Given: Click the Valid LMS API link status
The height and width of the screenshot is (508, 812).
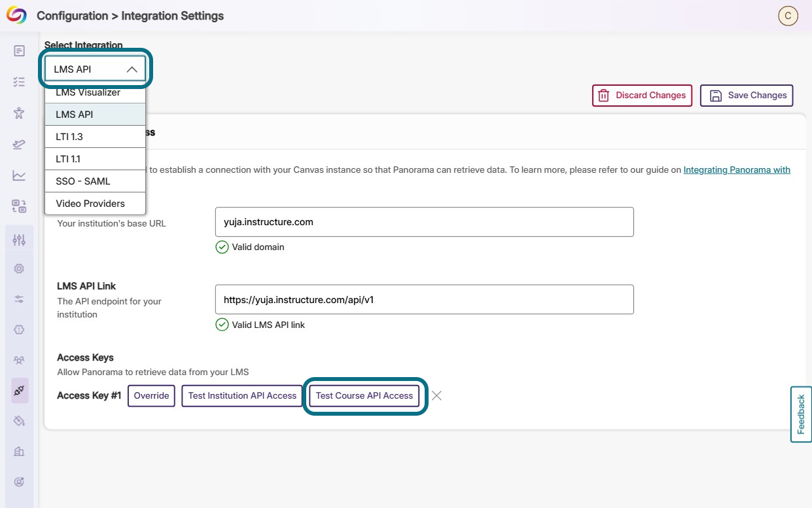Looking at the screenshot, I should click(268, 325).
